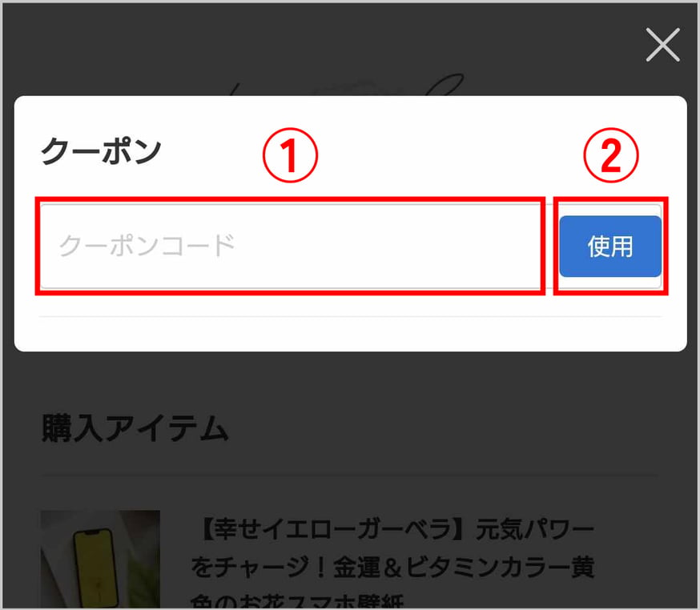Click the 購入アイテム section heading
Image resolution: width=700 pixels, height=610 pixels.
[135, 428]
